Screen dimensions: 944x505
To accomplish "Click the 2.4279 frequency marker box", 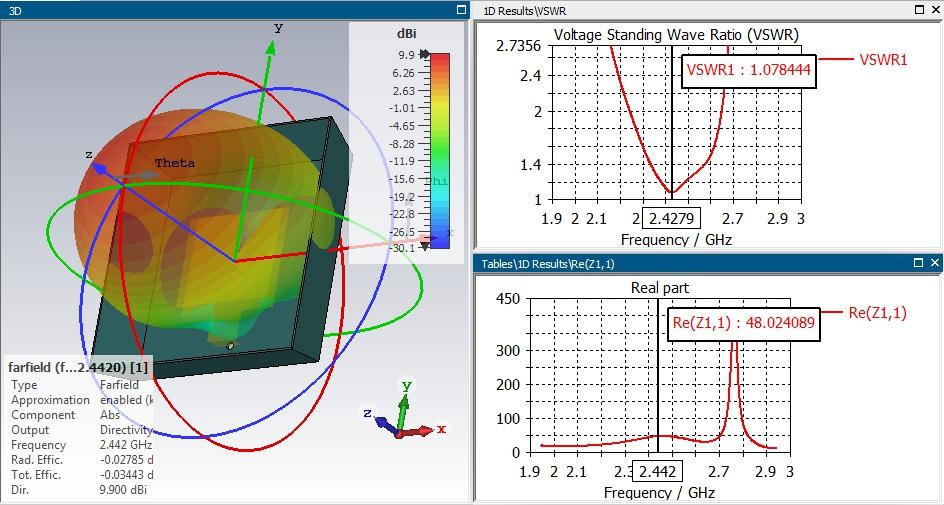I will [x=671, y=218].
